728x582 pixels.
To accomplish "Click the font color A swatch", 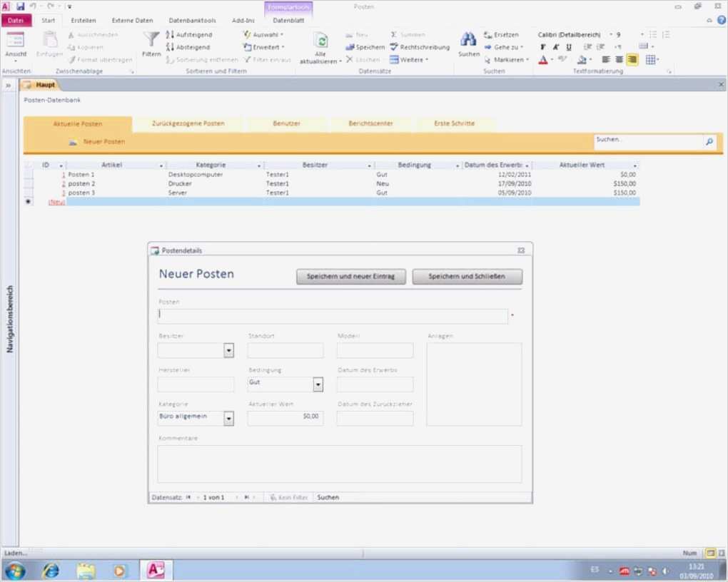I will [x=543, y=60].
